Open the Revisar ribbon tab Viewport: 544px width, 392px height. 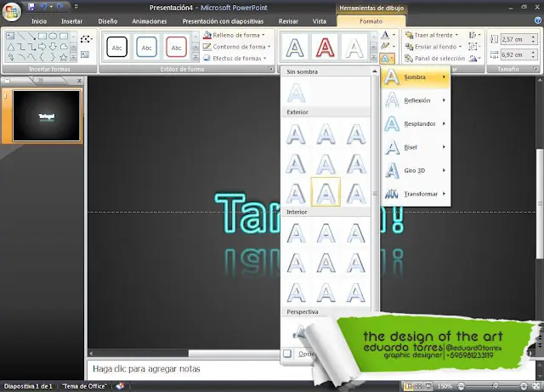(288, 21)
